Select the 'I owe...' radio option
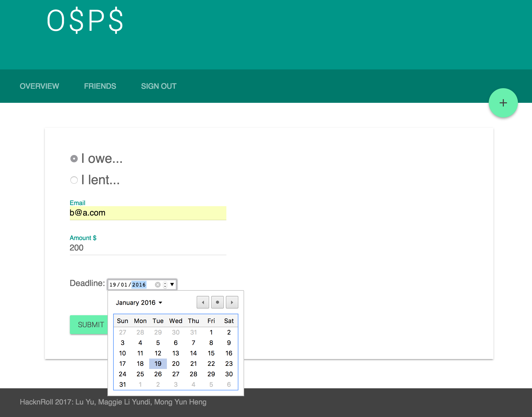This screenshot has width=532, height=417. click(74, 159)
